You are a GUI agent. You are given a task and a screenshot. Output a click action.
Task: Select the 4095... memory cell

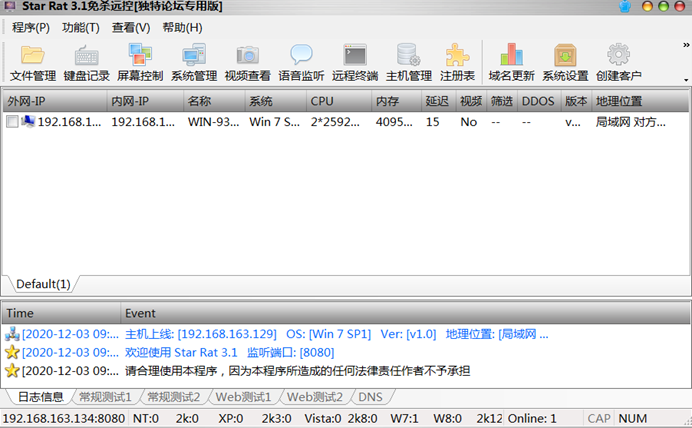coord(394,122)
